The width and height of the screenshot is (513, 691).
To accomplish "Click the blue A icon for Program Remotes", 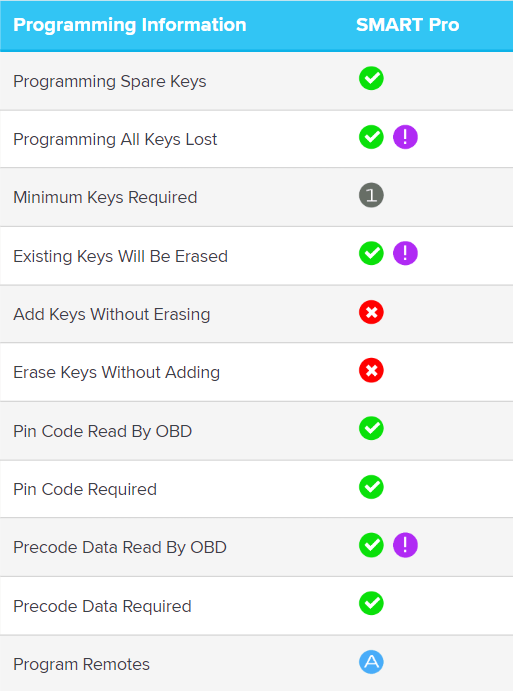I will pyautogui.click(x=371, y=662).
